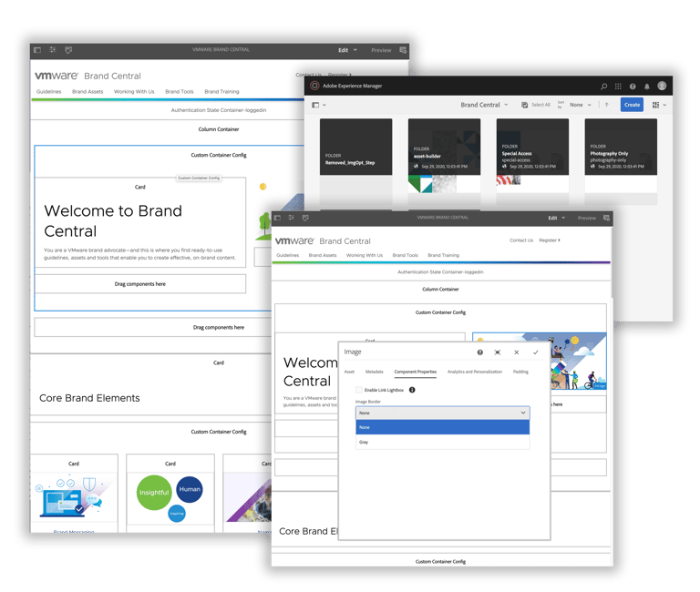Open Brand Training menu in back page
This screenshot has width=700, height=592.
point(221,91)
